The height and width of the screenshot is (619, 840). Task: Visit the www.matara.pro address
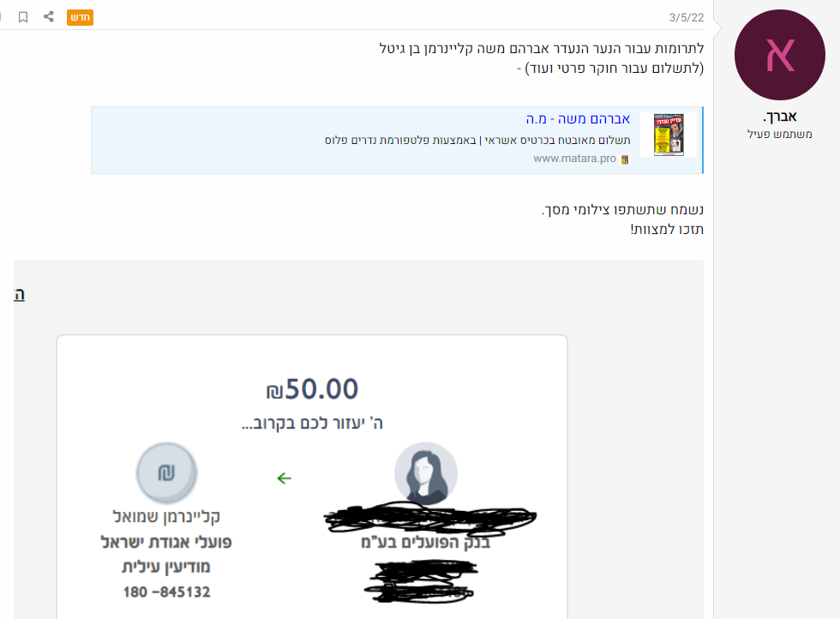(x=574, y=159)
